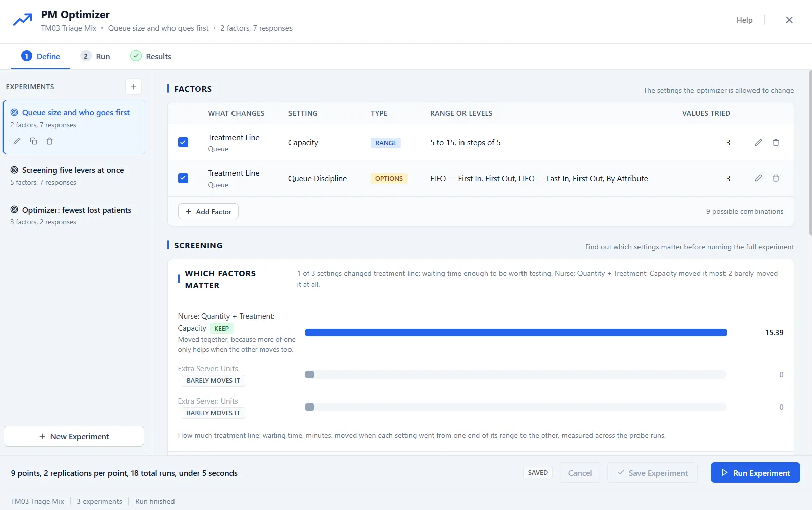Viewport: 812px width, 510px height.
Task: Switch to the Run step tab
Action: click(95, 56)
